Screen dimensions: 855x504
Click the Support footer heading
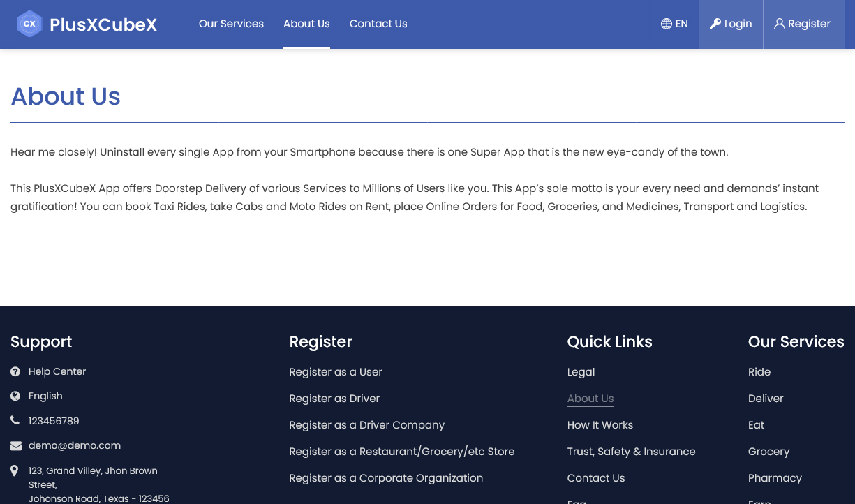41,341
